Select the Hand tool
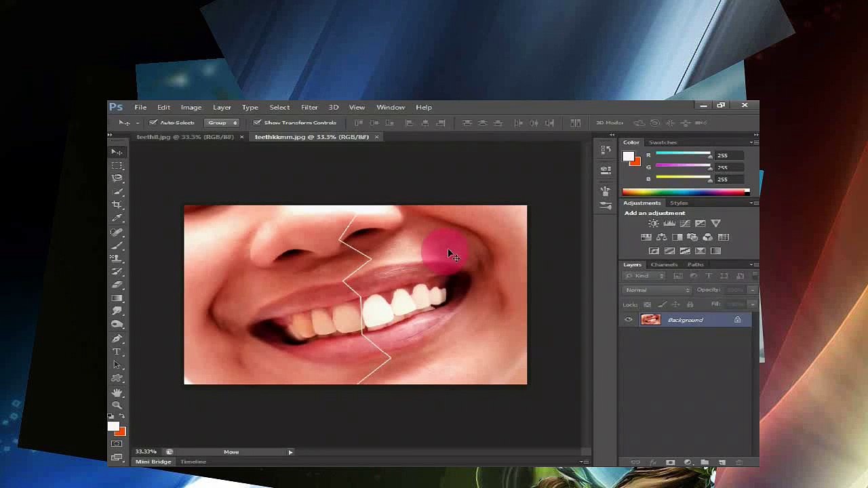 tap(117, 392)
